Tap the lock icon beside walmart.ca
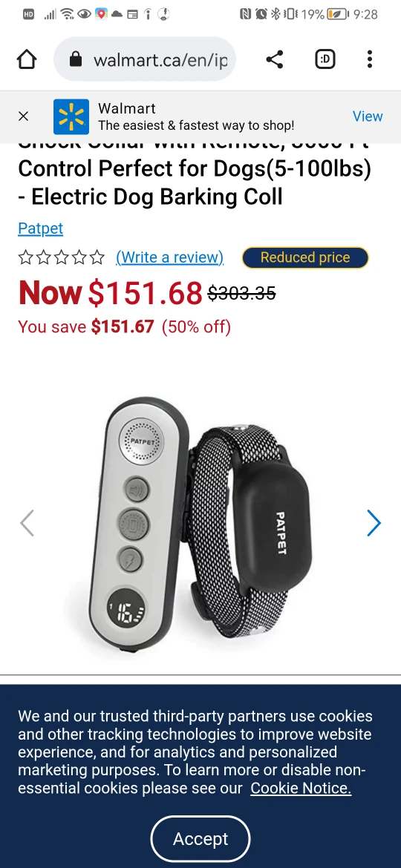 [76, 59]
